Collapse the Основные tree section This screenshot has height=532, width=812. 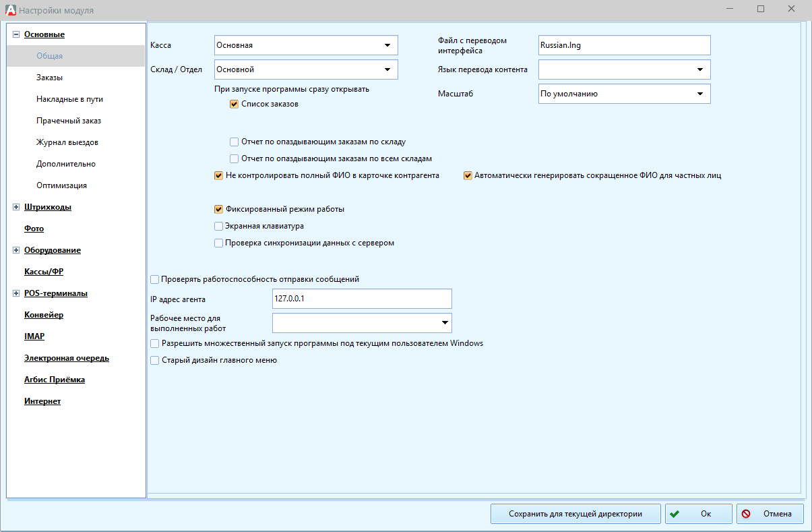coord(16,34)
